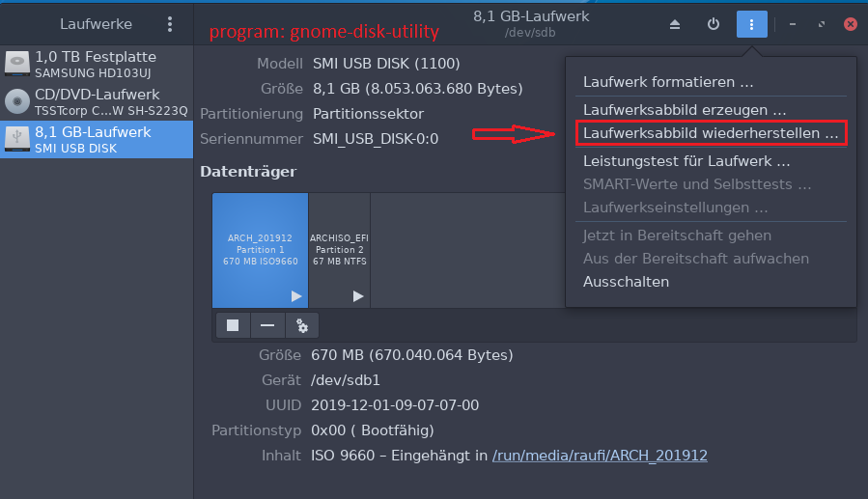This screenshot has width=868, height=499.
Task: Close the drive options menu button
Action: click(x=751, y=24)
